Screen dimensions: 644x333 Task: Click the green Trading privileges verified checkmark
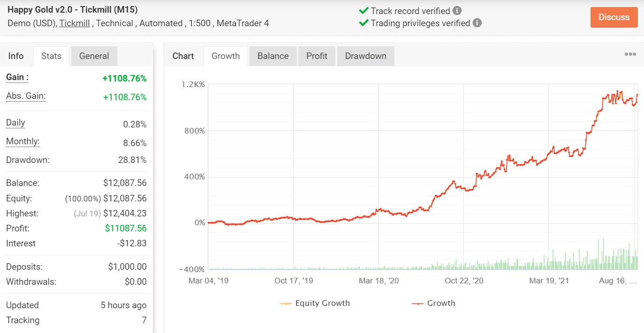[364, 23]
